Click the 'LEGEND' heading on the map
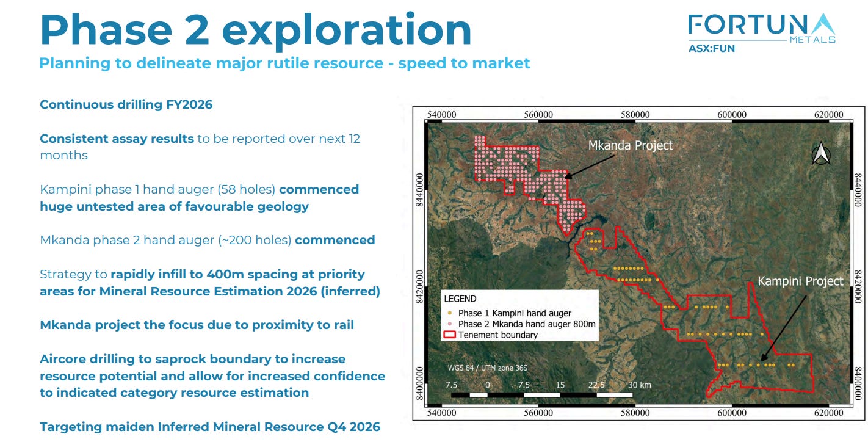868x442 pixels. [460, 299]
